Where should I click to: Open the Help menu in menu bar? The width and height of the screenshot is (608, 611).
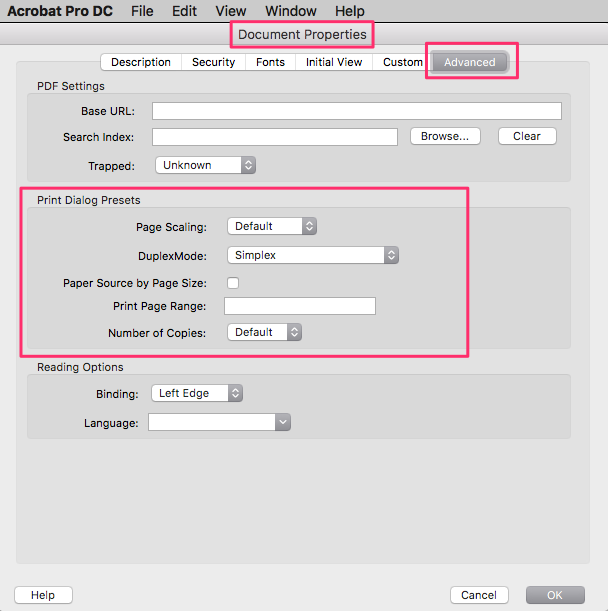click(x=350, y=11)
